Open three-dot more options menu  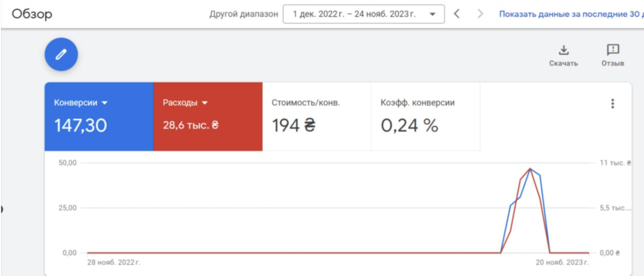[x=613, y=104]
